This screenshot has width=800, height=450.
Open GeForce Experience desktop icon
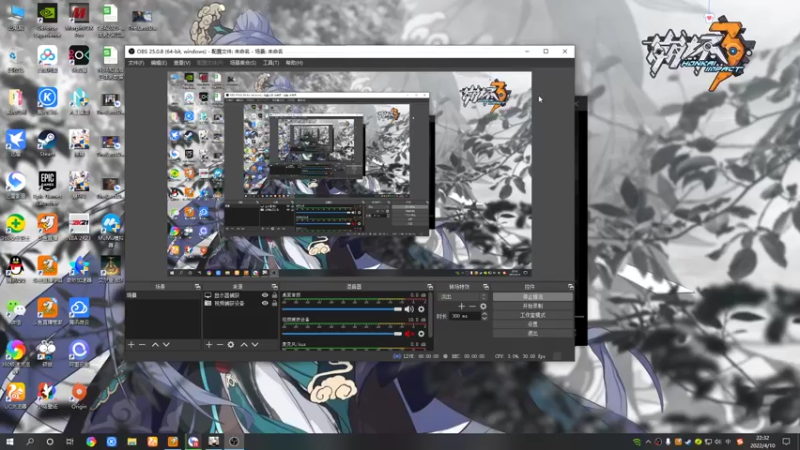pos(47,20)
